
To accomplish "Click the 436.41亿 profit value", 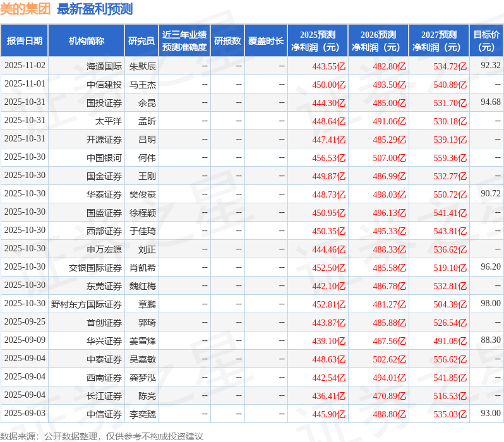I will [x=329, y=396].
